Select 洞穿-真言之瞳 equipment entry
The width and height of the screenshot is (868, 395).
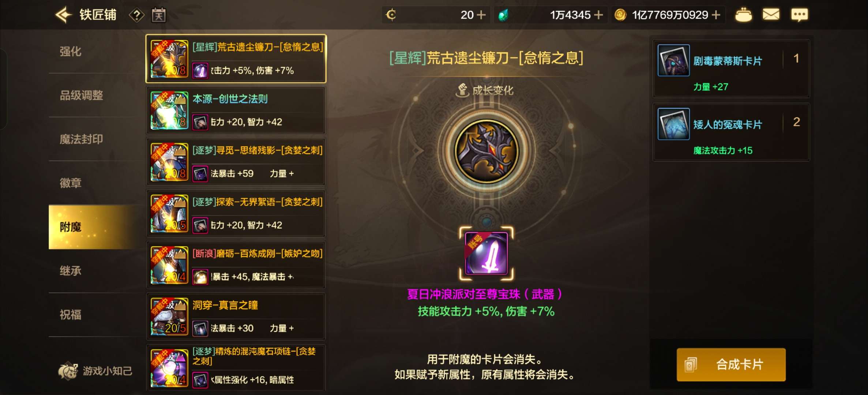pyautogui.click(x=236, y=317)
